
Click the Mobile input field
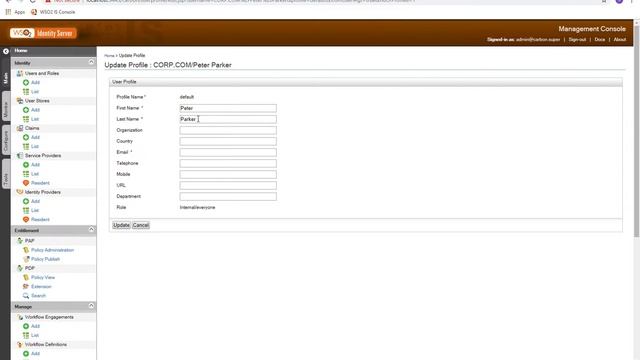pos(228,174)
